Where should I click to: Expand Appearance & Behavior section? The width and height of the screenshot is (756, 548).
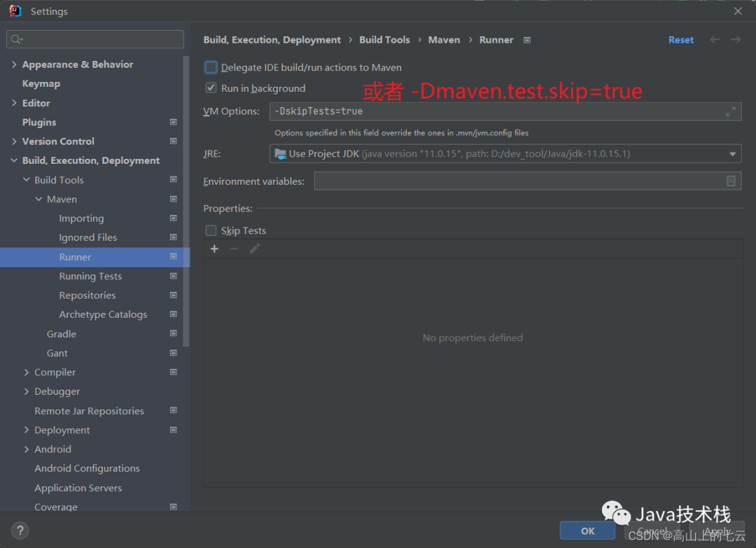tap(14, 64)
